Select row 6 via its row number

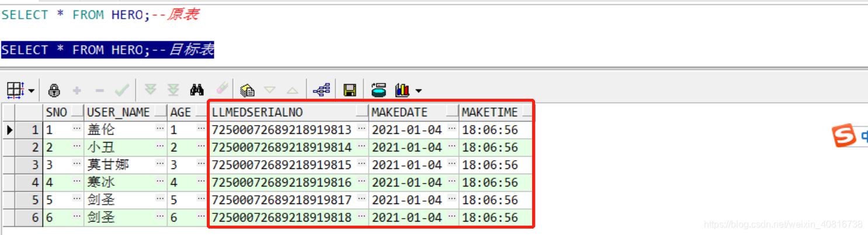(29, 217)
